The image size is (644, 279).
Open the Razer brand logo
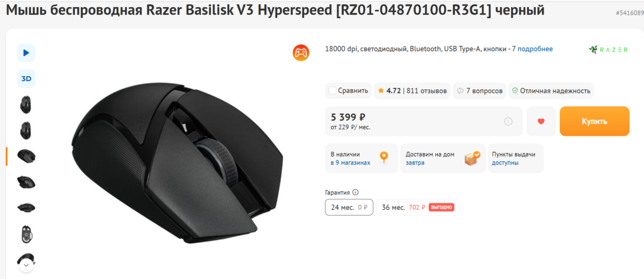tap(608, 50)
